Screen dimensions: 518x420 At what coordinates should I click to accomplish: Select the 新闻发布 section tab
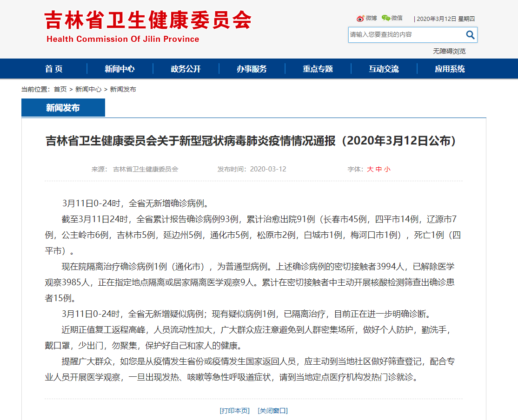point(63,108)
